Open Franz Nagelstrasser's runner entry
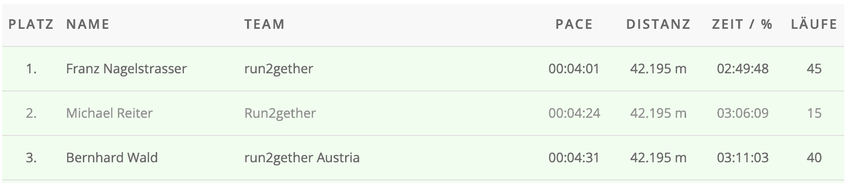The height and width of the screenshot is (183, 868). 126,69
